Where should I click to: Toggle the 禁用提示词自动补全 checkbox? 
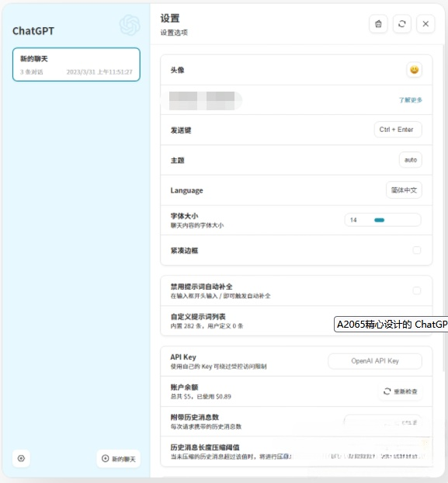tap(417, 290)
